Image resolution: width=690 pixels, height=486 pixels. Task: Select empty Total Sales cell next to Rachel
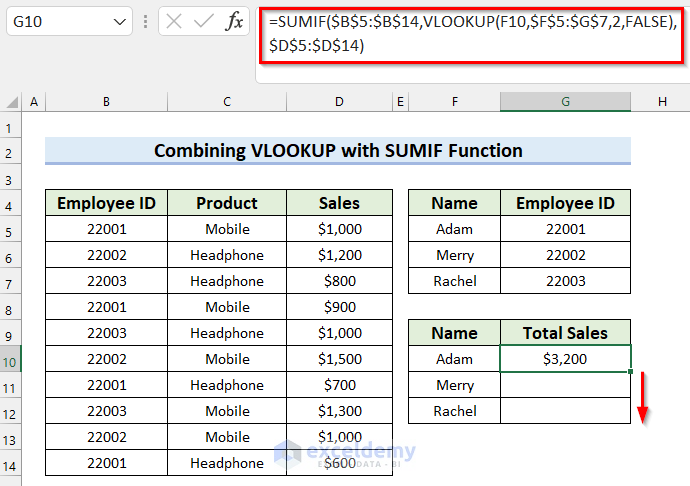pos(565,411)
